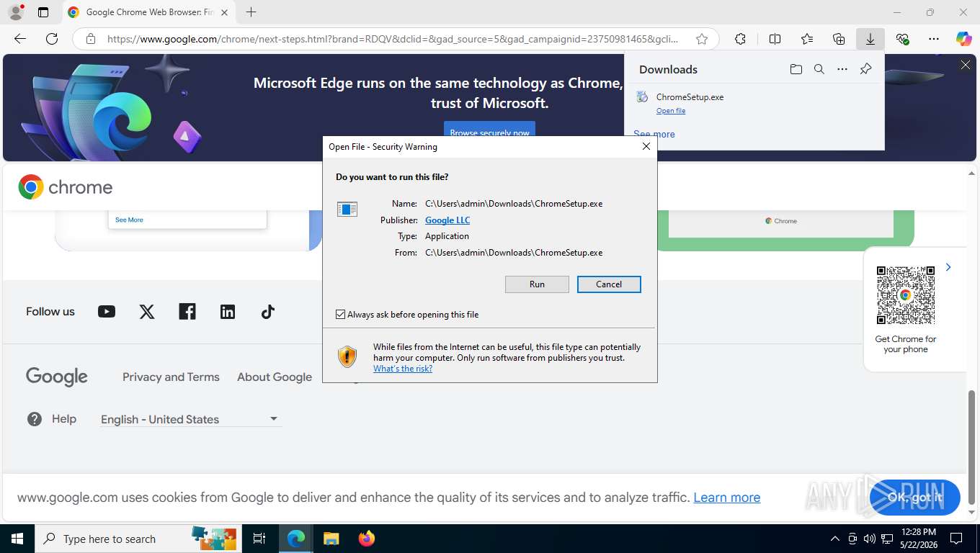Screen dimensions: 980x553
Task: Open About Google footer link
Action: (x=275, y=377)
